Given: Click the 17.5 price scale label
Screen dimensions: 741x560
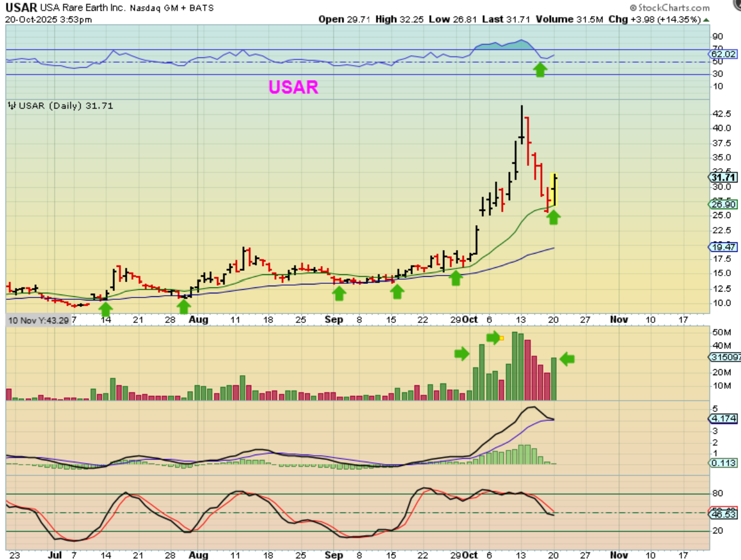Looking at the screenshot, I should 721,259.
